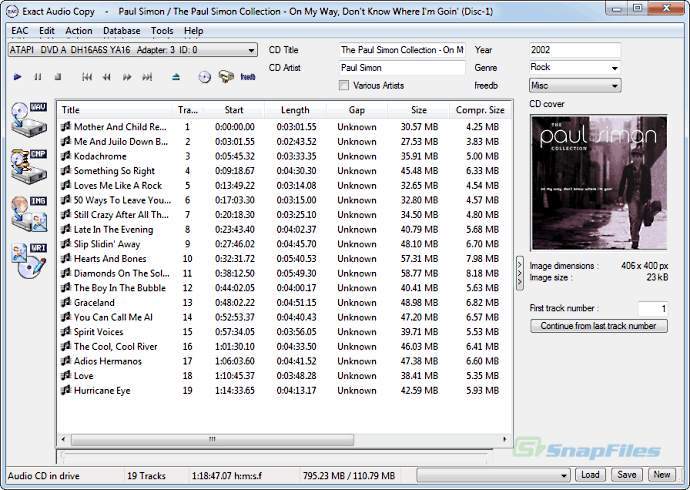Open the profile dropdown in the status bar
Viewport: 690px width, 490px height.
coord(493,475)
